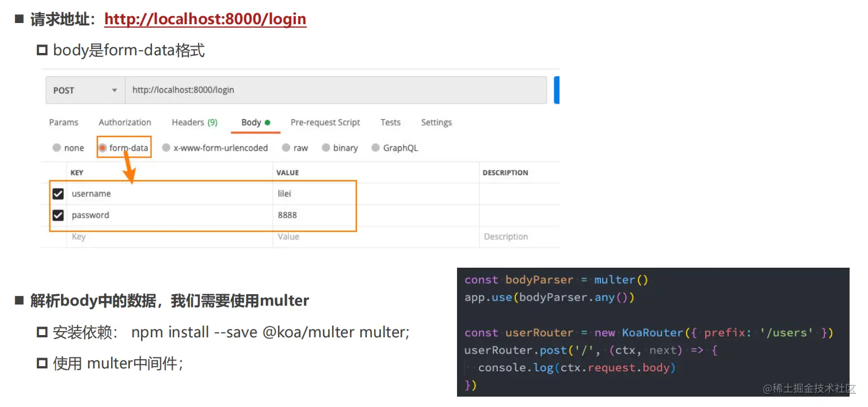
Task: Switch to the Tests tab
Action: (390, 122)
